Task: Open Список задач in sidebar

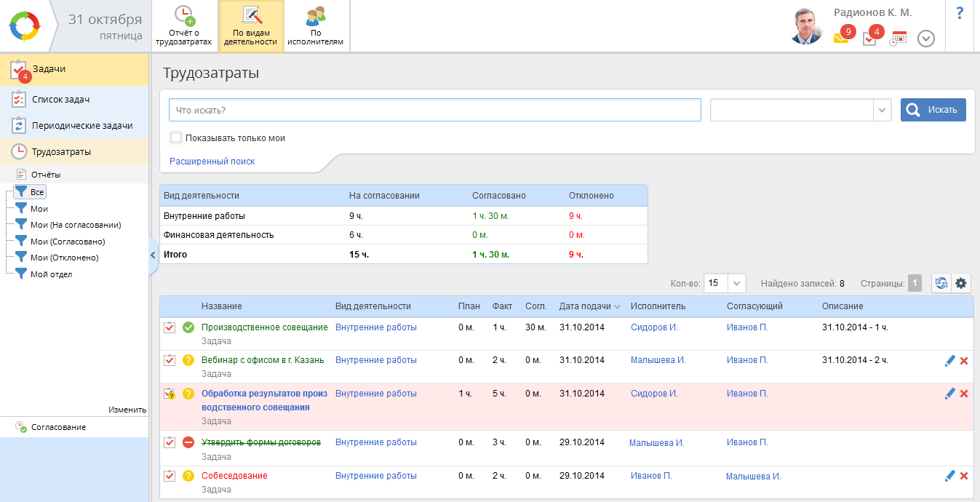Action: [61, 99]
